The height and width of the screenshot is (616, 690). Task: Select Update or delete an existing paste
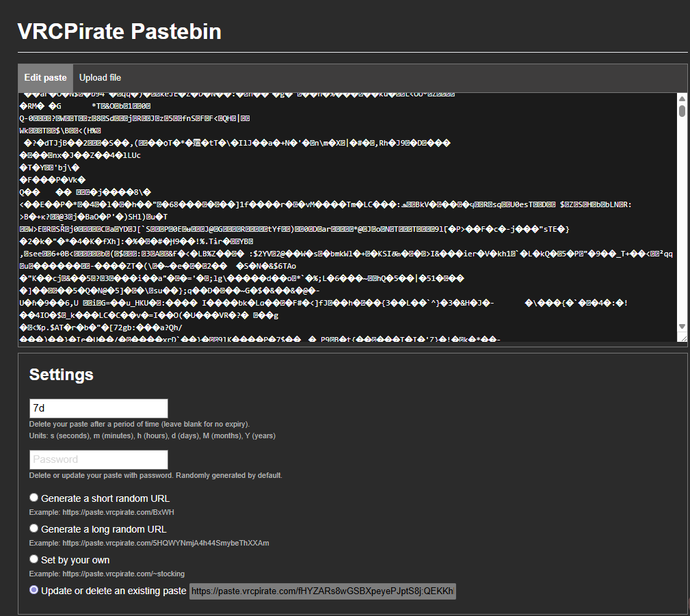pyautogui.click(x=34, y=590)
